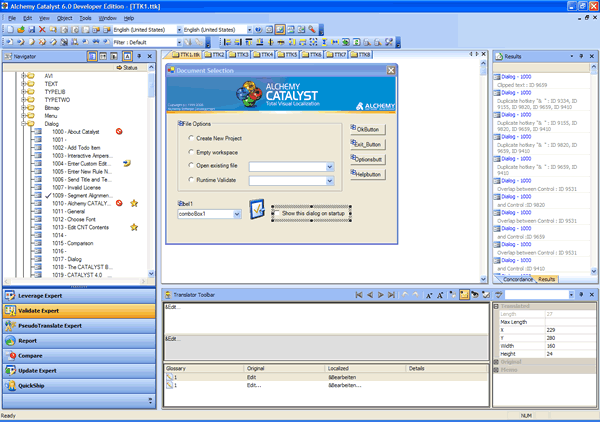Collapse the Dialog folder in the Navigator
The height and width of the screenshot is (422, 600).
point(23,124)
